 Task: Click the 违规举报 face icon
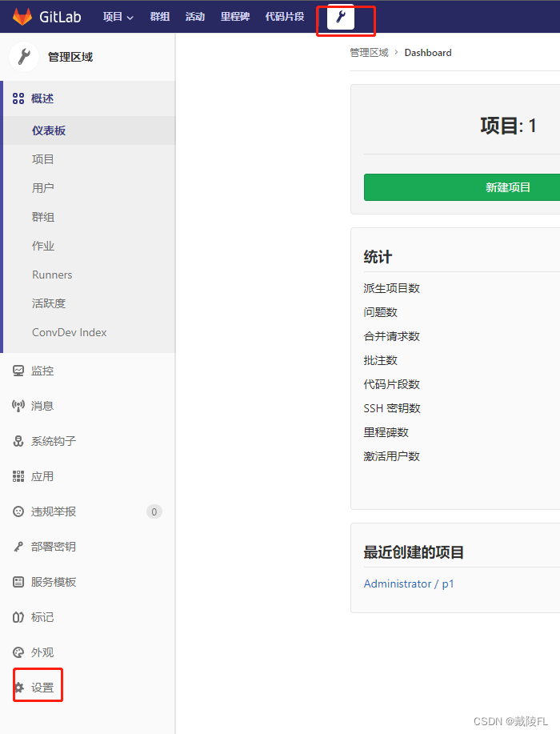pos(18,511)
